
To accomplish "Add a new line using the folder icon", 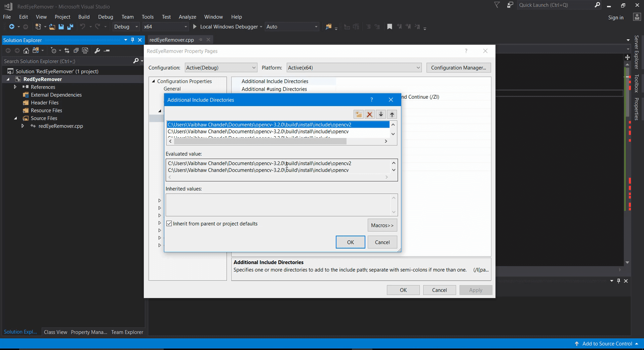I will pos(358,114).
